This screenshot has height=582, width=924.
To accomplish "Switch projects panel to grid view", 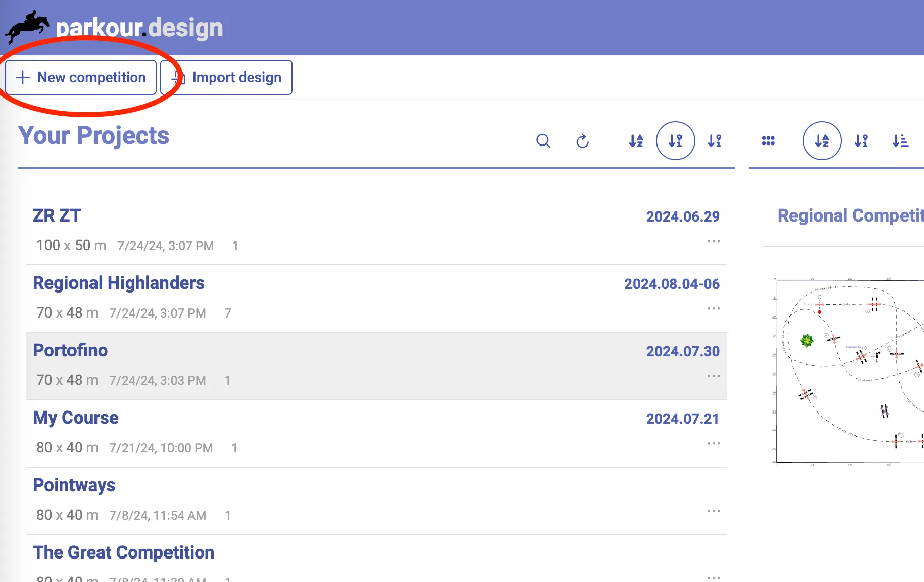I will (x=768, y=141).
